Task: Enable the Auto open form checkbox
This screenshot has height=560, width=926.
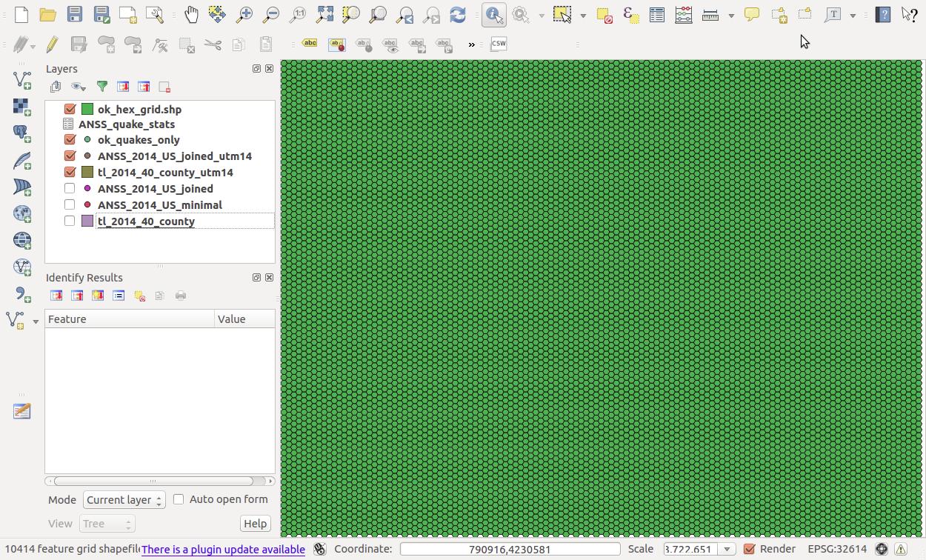Action: [179, 499]
